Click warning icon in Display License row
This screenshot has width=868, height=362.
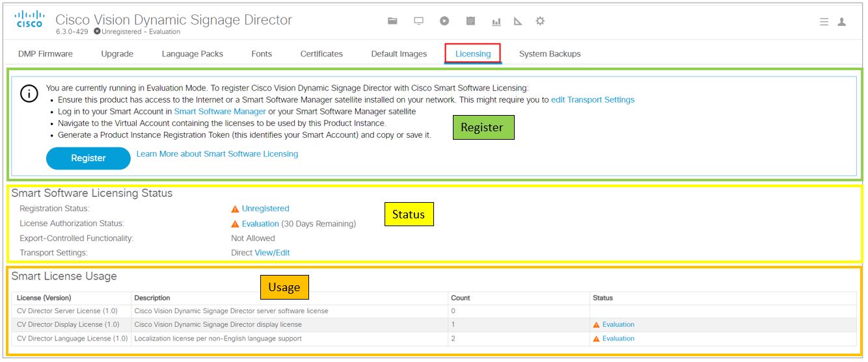tap(596, 324)
